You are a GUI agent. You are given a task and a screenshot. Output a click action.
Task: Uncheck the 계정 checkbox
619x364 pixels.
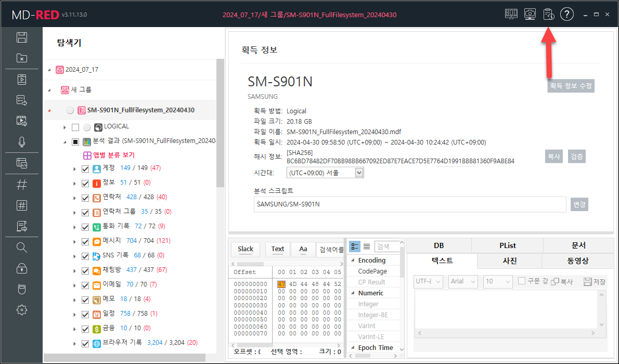[x=85, y=169]
